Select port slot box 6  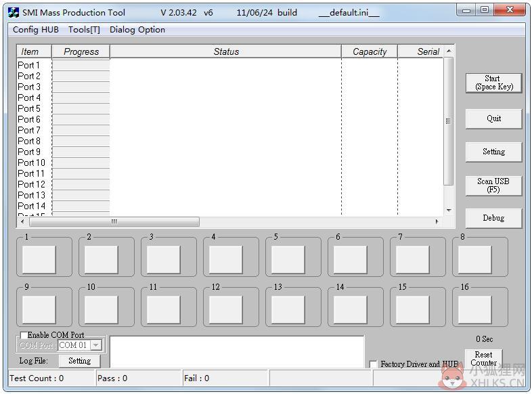pos(351,259)
